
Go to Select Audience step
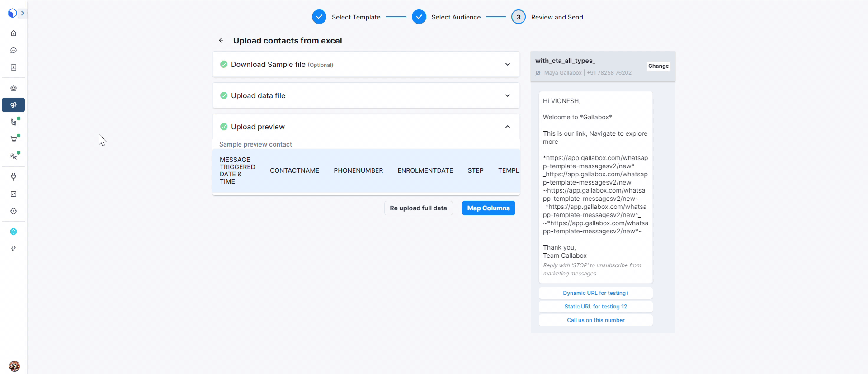coord(419,17)
